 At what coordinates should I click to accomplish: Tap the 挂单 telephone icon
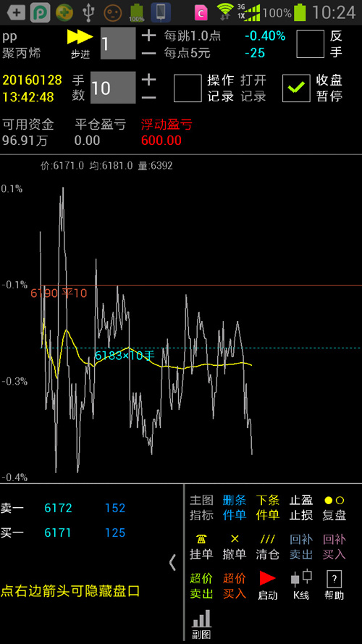click(x=201, y=539)
